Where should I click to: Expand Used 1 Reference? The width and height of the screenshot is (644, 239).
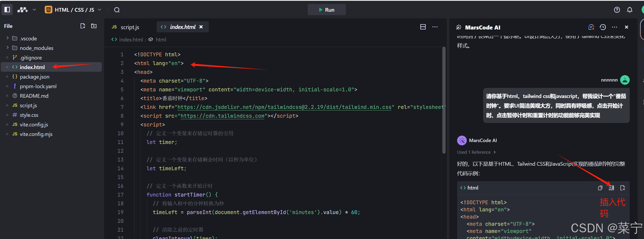click(476, 152)
